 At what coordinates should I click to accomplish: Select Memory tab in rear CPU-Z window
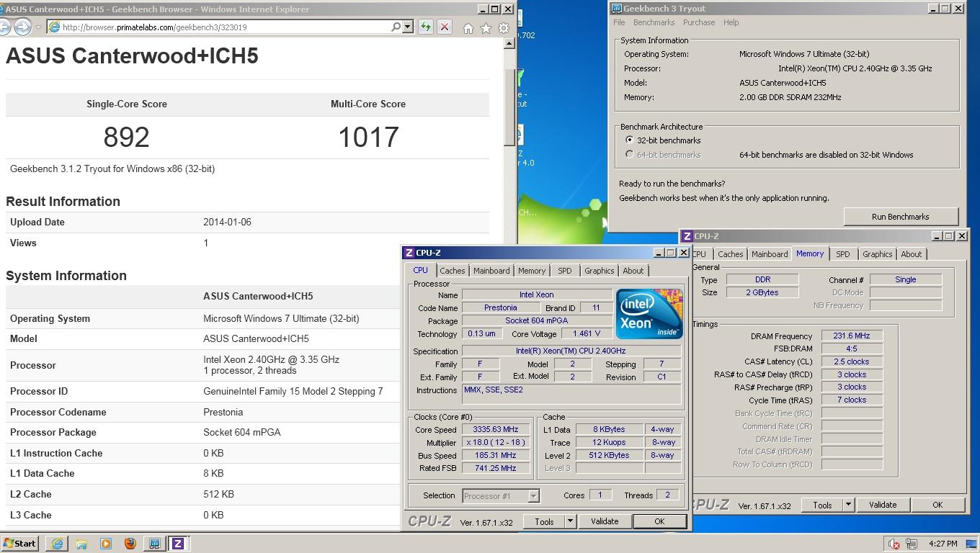(810, 253)
